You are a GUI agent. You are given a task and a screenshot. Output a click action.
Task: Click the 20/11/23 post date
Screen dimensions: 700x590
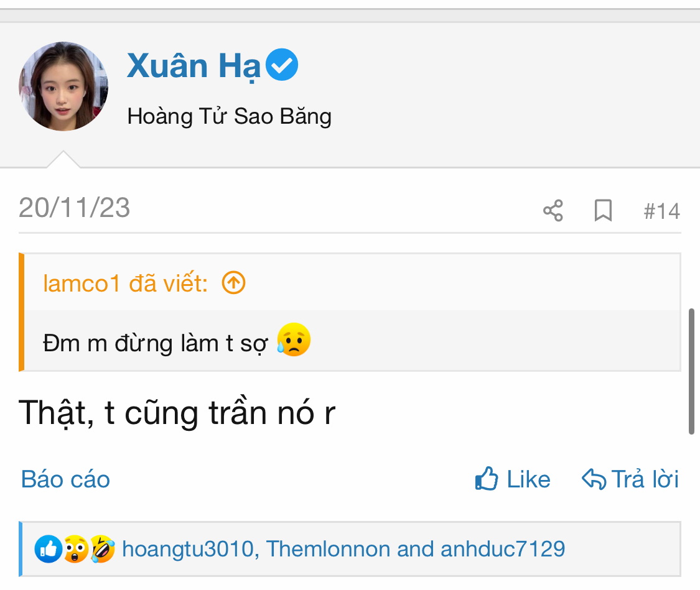pos(74,208)
